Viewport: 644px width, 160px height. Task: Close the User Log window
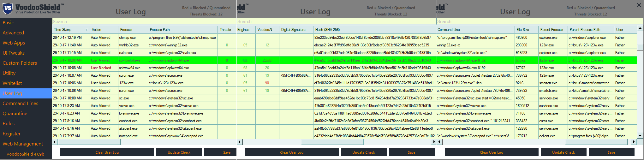point(639,5)
